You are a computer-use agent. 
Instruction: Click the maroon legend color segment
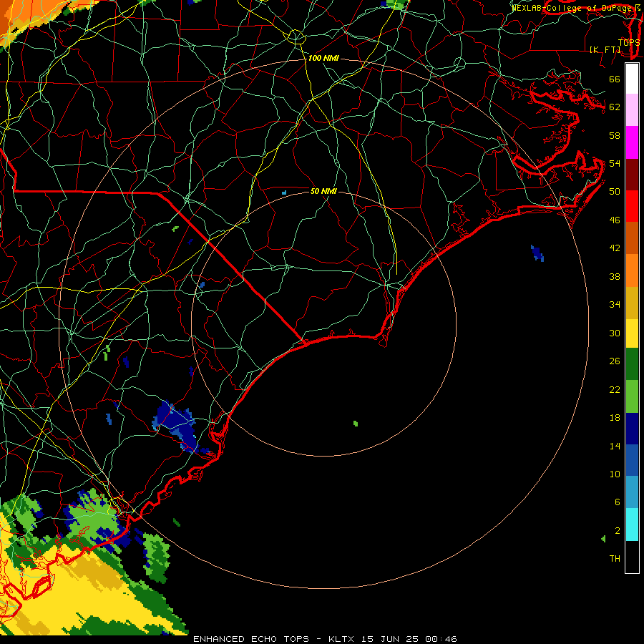[632, 175]
